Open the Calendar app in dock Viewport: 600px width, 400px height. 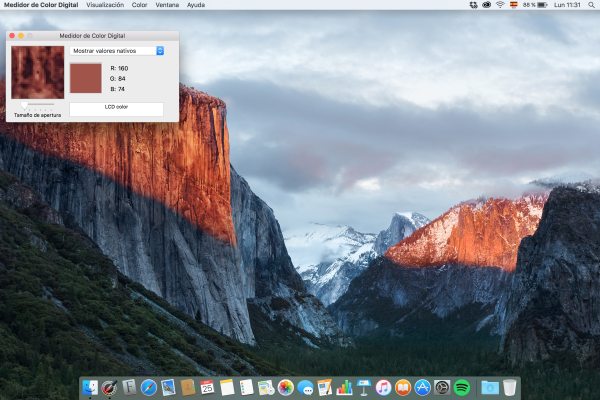coord(207,387)
